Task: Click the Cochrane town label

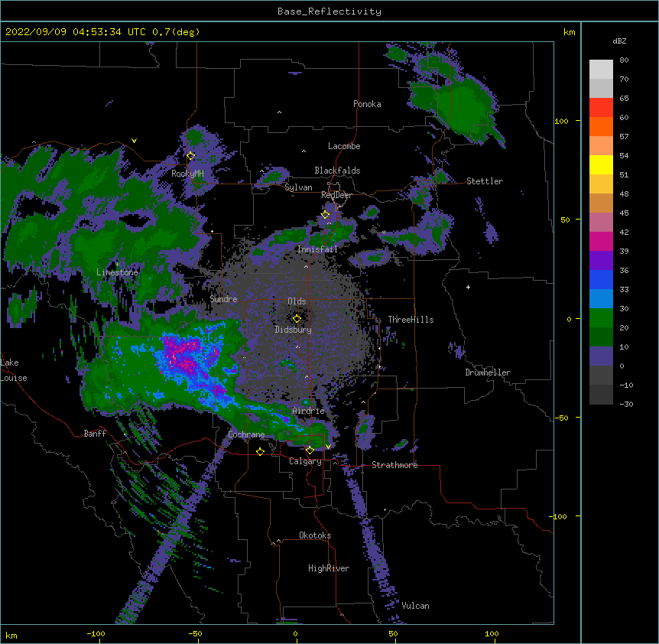Action: [x=246, y=434]
